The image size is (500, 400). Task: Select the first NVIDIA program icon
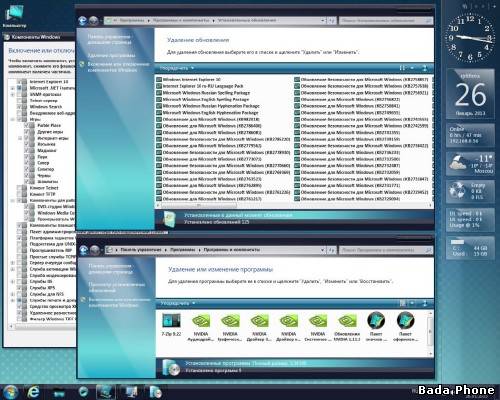(x=201, y=327)
